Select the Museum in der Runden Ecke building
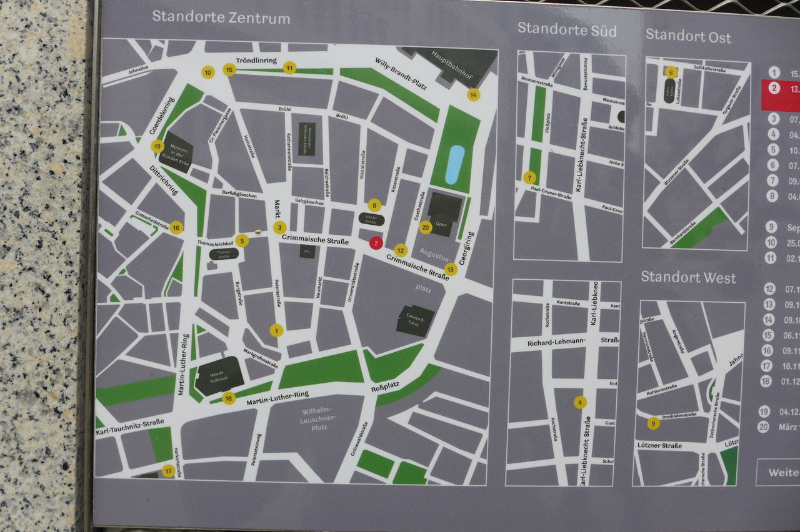Screen dimensions: 800x532 pos(176,152)
